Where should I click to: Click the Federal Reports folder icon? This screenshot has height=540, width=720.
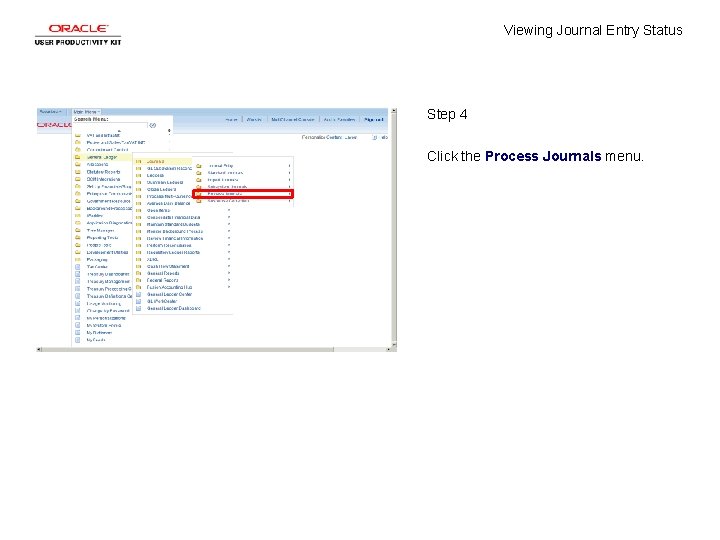138,280
